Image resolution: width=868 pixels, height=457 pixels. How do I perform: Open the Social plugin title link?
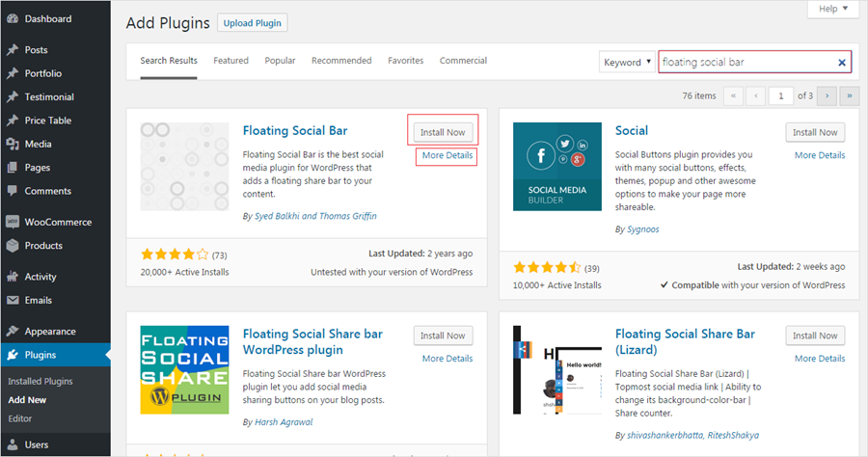[x=632, y=130]
